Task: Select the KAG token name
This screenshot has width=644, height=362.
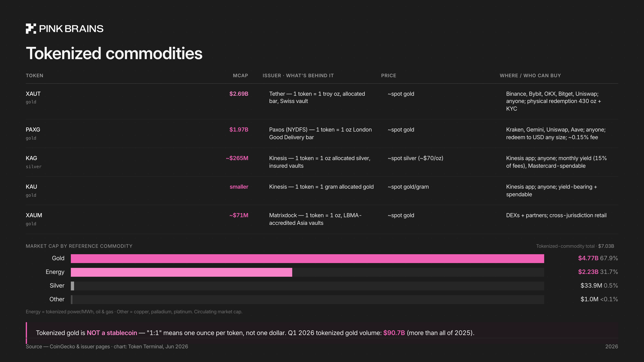Action: pyautogui.click(x=31, y=158)
